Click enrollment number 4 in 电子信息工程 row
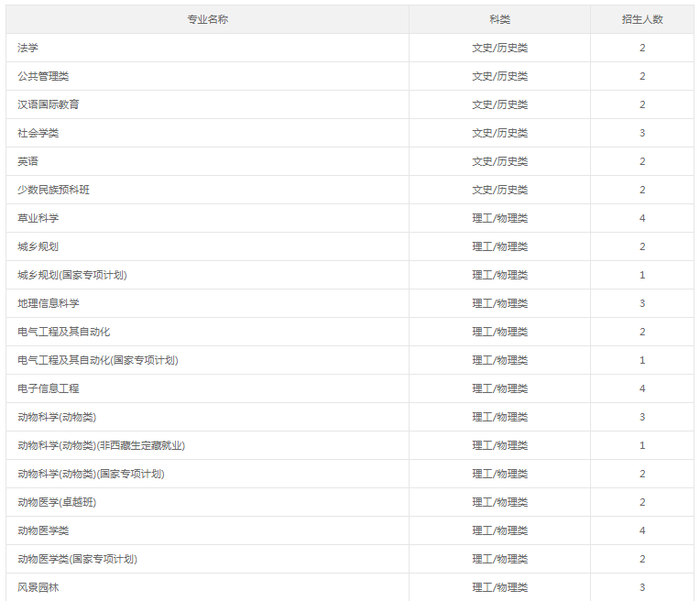The height and width of the screenshot is (601, 700). click(x=642, y=388)
